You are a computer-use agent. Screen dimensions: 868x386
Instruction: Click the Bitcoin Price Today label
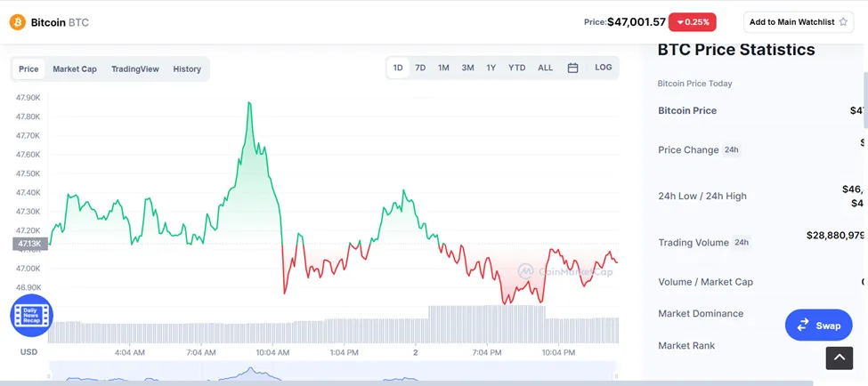point(694,84)
